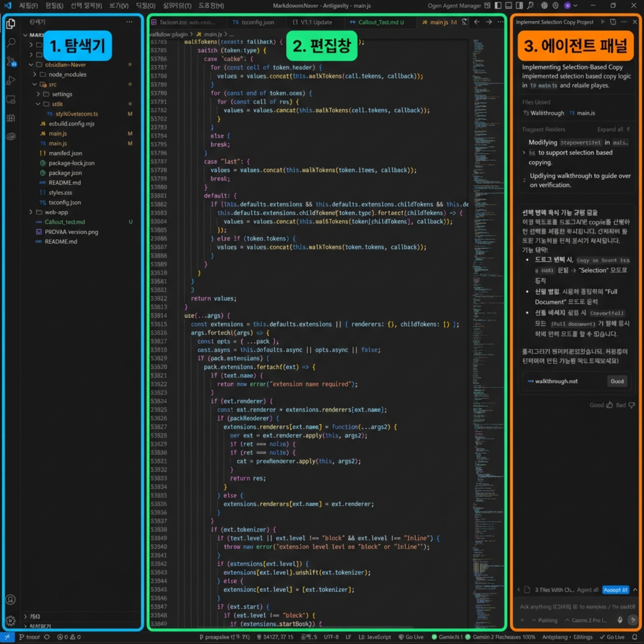The height and width of the screenshot is (644, 644).
Task: Switch to the V1.1 Update tab
Action: pyautogui.click(x=313, y=22)
